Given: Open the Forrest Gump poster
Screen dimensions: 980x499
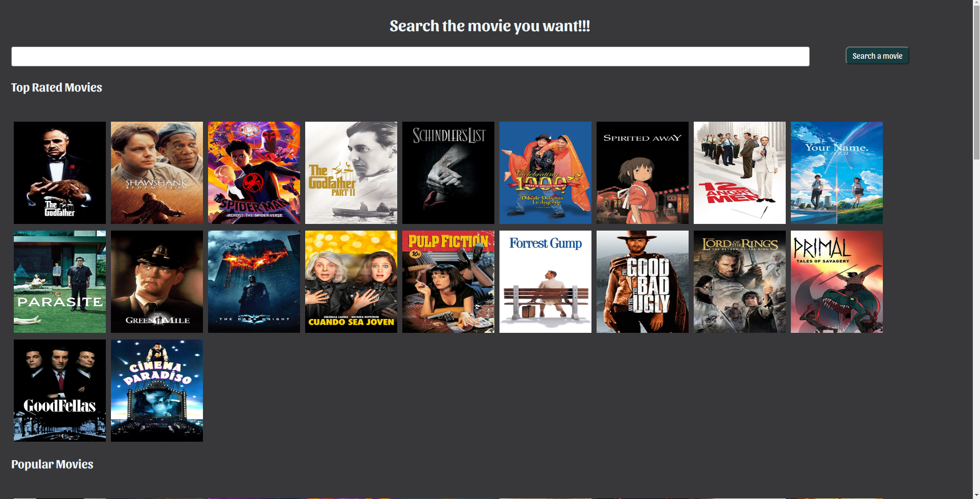Looking at the screenshot, I should pos(545,282).
